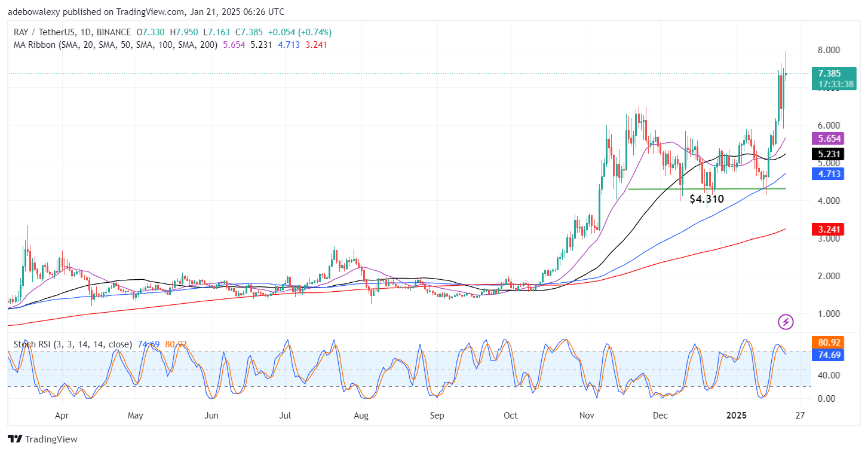The height and width of the screenshot is (452, 868).
Task: Click the Apr label on time axis
Action: (62, 415)
